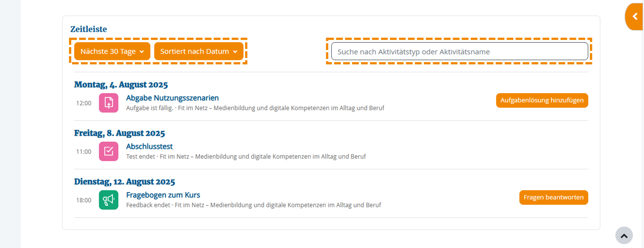Click the Montag, 4. August 2025 date header
The width and height of the screenshot is (644, 248).
(121, 84)
